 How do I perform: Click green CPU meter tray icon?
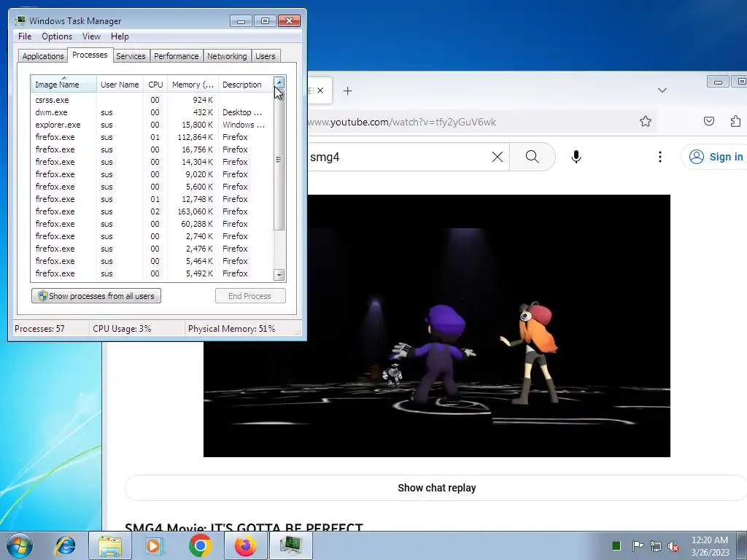click(616, 545)
